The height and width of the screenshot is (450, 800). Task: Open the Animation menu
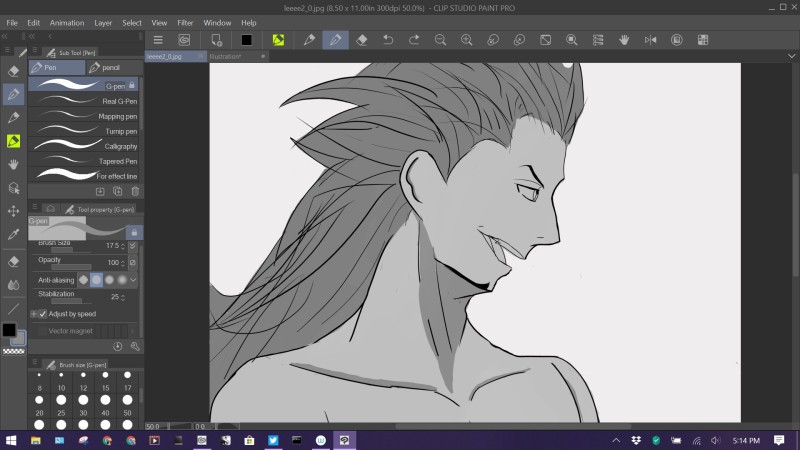click(x=66, y=22)
